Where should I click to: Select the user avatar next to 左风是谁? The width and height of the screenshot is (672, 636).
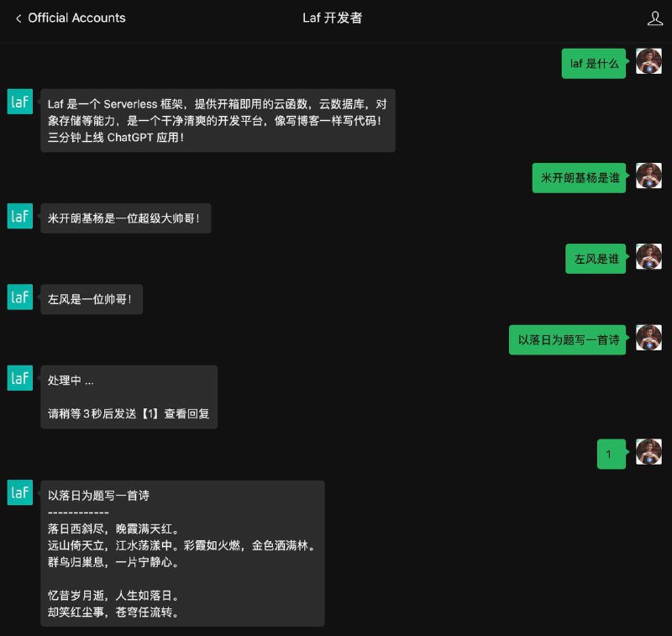648,258
